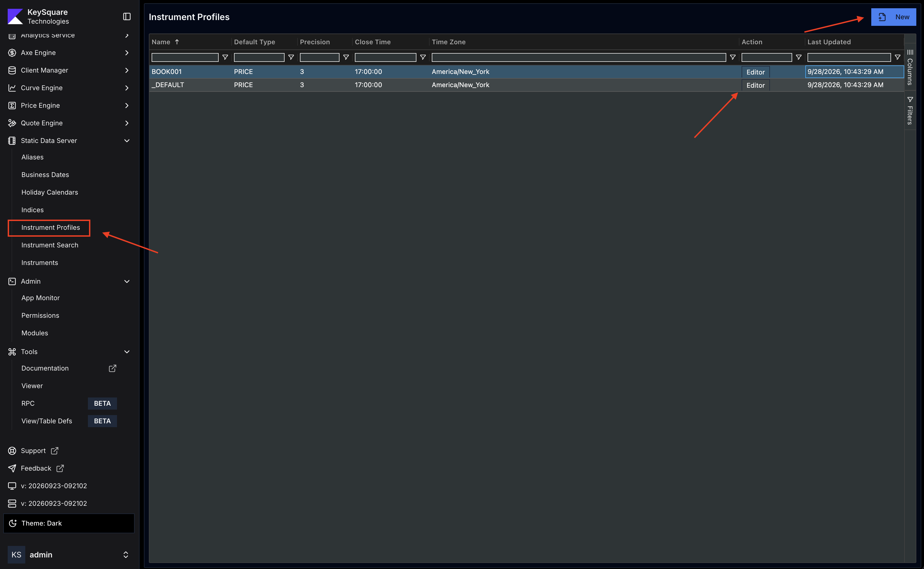Screen dimensions: 924x569
Task: Click the Admin terminal icon
Action: click(12, 281)
